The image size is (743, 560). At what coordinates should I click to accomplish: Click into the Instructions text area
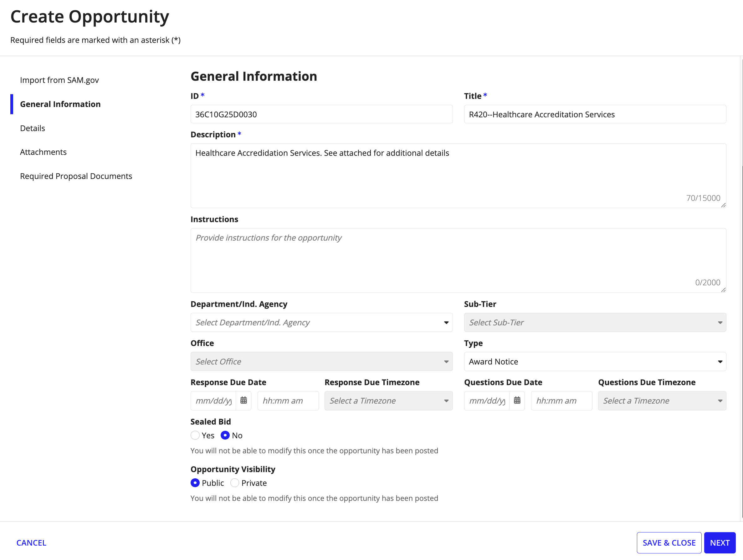point(459,261)
